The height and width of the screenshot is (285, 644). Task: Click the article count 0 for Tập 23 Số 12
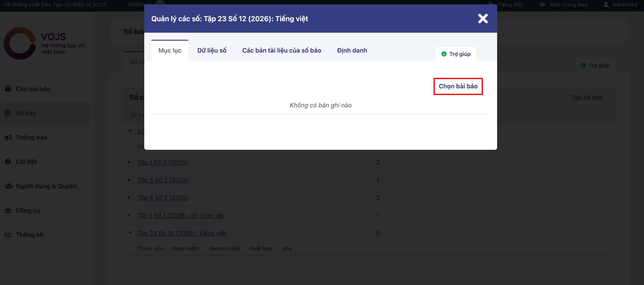(378, 233)
